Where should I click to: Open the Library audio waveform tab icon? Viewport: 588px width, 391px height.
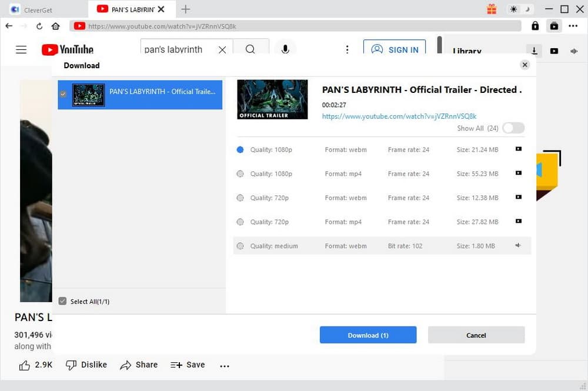(x=574, y=51)
